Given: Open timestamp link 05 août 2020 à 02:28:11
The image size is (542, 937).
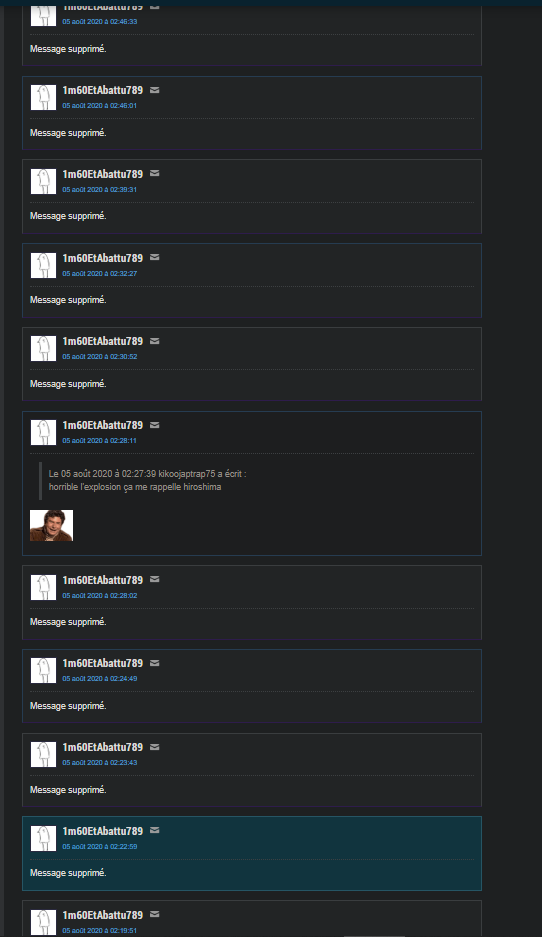Looking at the screenshot, I should (99, 440).
